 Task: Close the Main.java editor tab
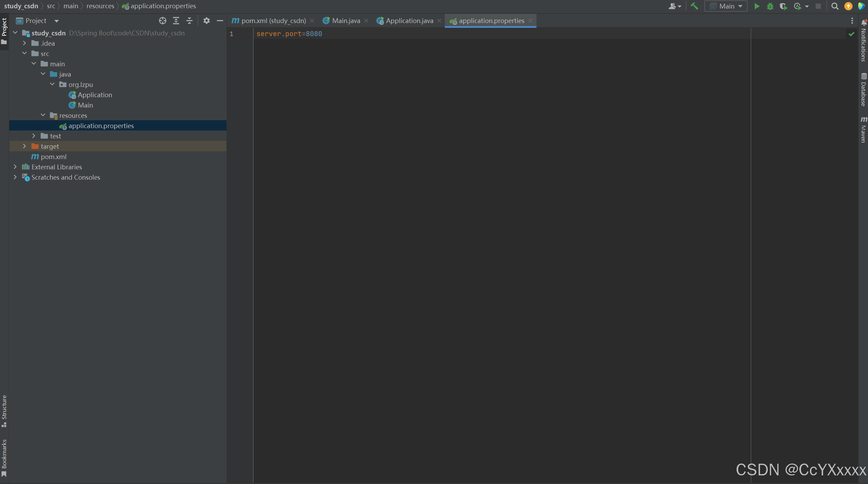(366, 21)
